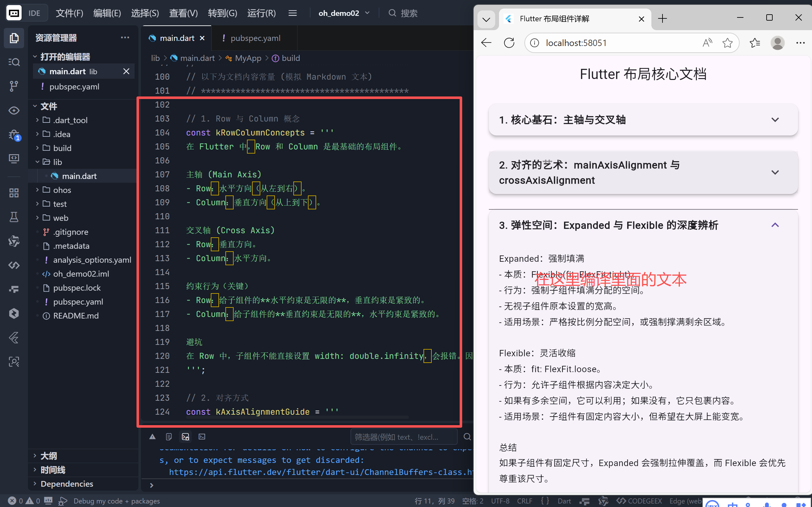The height and width of the screenshot is (507, 812).
Task: Open the Source Control view
Action: point(14,86)
